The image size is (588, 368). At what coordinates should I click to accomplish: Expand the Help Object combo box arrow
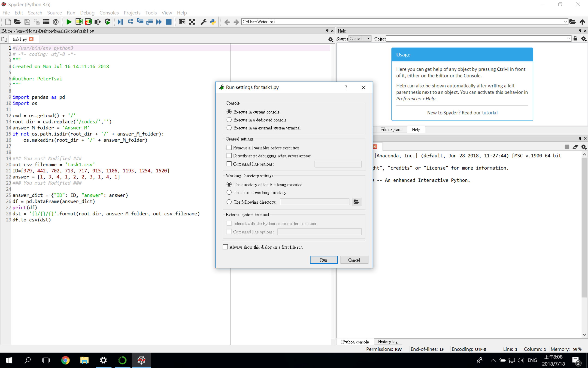coord(568,39)
